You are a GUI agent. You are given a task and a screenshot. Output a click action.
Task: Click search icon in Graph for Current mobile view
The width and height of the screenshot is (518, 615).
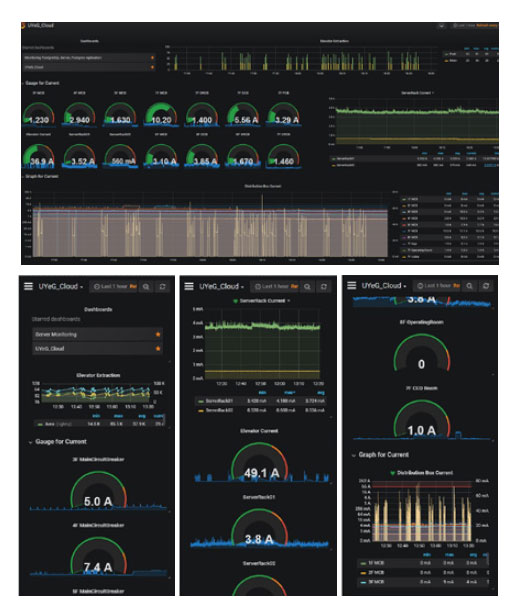click(x=469, y=286)
